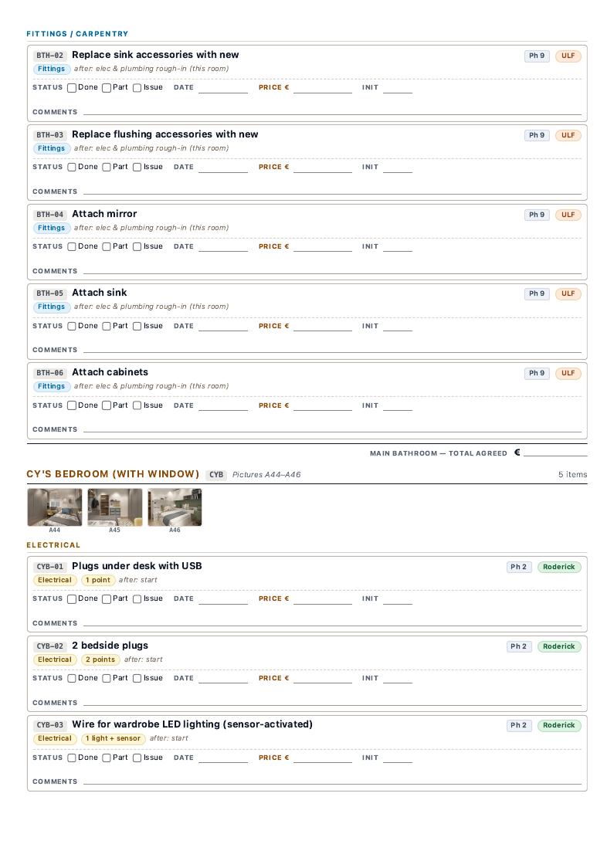Open picture thumbnail A45
The height and width of the screenshot is (868, 614).
click(x=114, y=507)
